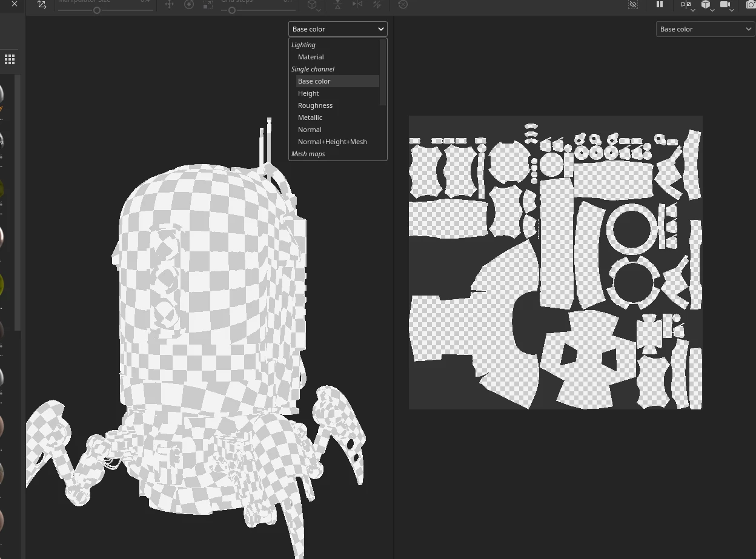
Task: Open the cube primitive dropdown in toolbar
Action: tap(313, 5)
